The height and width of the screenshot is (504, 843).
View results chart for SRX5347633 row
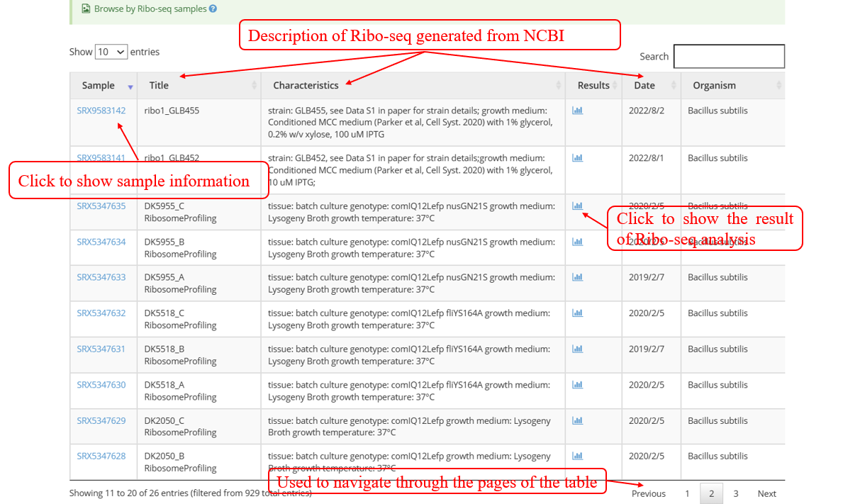click(x=577, y=277)
